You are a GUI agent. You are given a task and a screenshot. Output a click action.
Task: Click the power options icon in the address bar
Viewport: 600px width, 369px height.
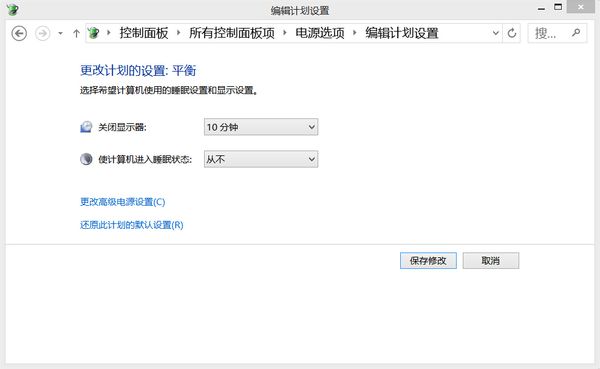click(x=93, y=33)
